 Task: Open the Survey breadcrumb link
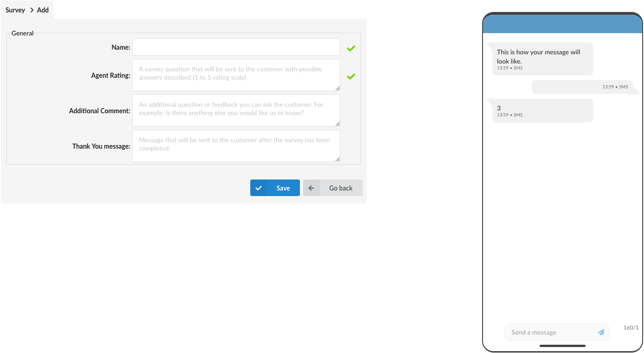15,10
